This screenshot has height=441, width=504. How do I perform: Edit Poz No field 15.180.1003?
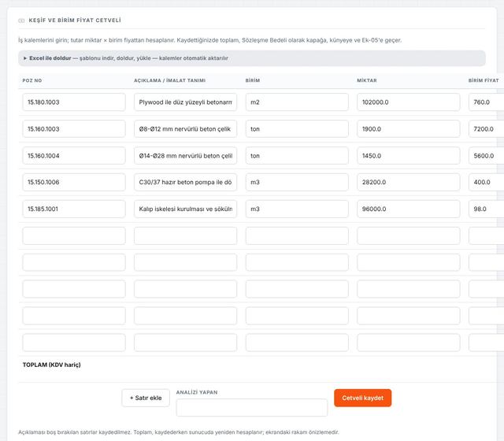(x=74, y=102)
